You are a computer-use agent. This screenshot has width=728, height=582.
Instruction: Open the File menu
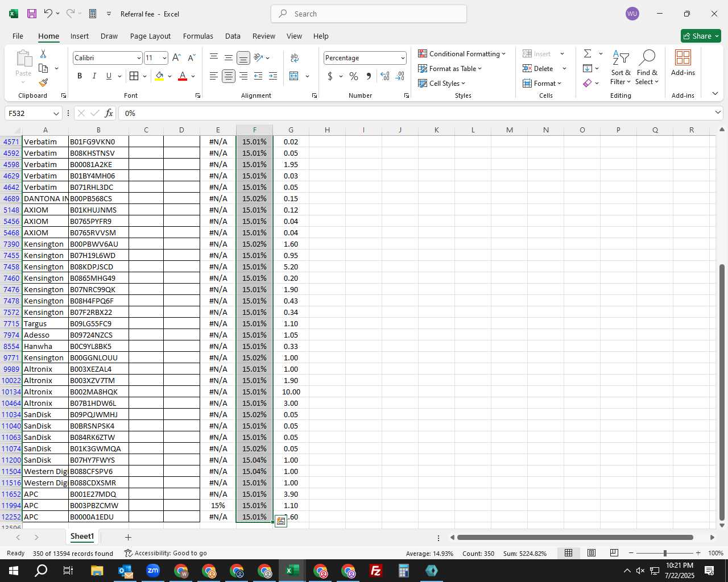18,36
